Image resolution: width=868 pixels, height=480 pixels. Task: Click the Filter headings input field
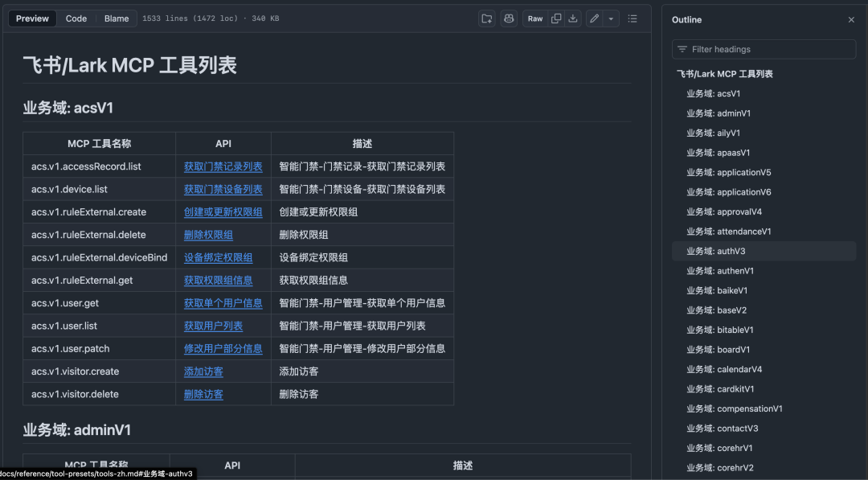(763, 49)
